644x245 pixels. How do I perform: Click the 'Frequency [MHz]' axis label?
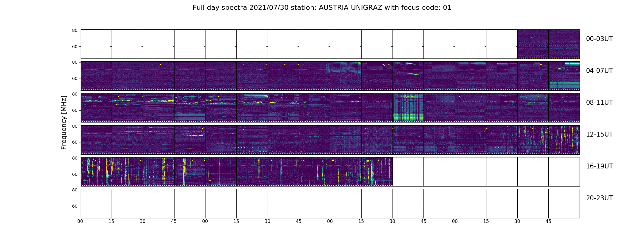pyautogui.click(x=64, y=123)
